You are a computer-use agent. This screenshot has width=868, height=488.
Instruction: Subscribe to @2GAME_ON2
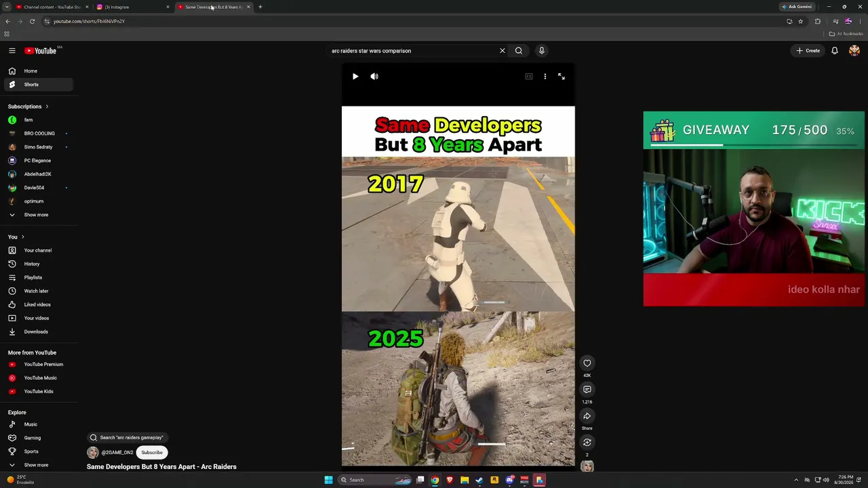152,453
